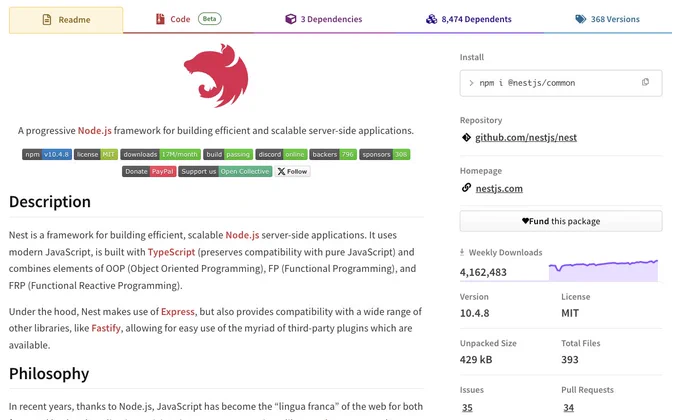Click the npm i @nestjs/common install field
Screen dimensions: 680x420
click(561, 83)
